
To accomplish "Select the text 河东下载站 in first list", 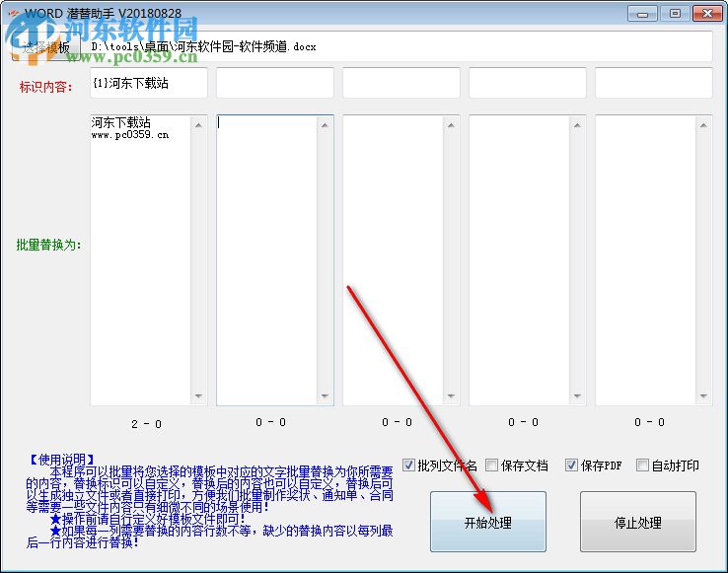I will [121, 122].
